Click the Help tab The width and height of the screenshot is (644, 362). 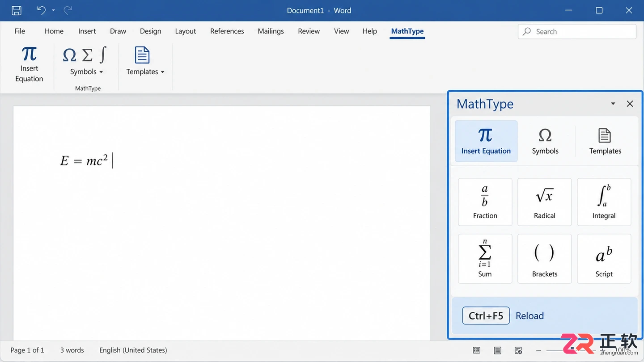pos(370,31)
